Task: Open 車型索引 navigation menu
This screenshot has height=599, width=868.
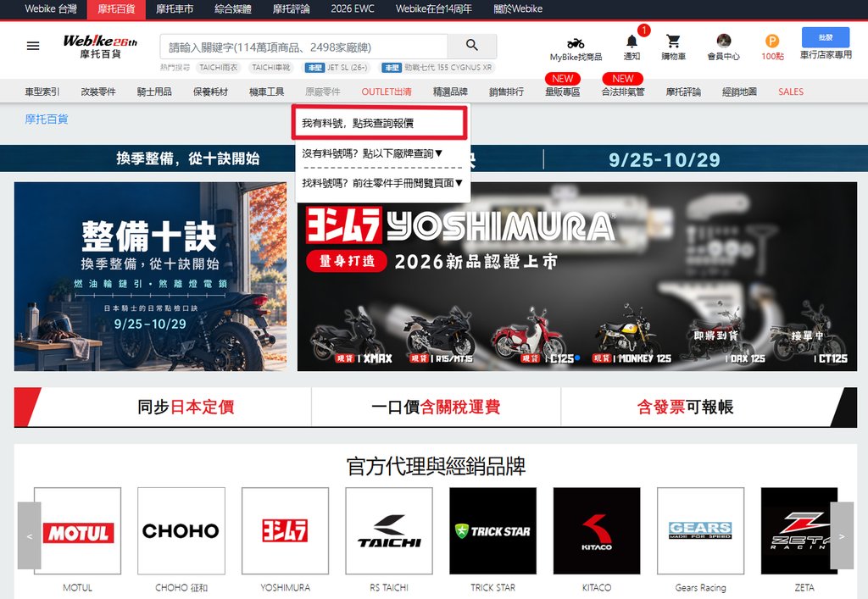Action: coord(42,92)
